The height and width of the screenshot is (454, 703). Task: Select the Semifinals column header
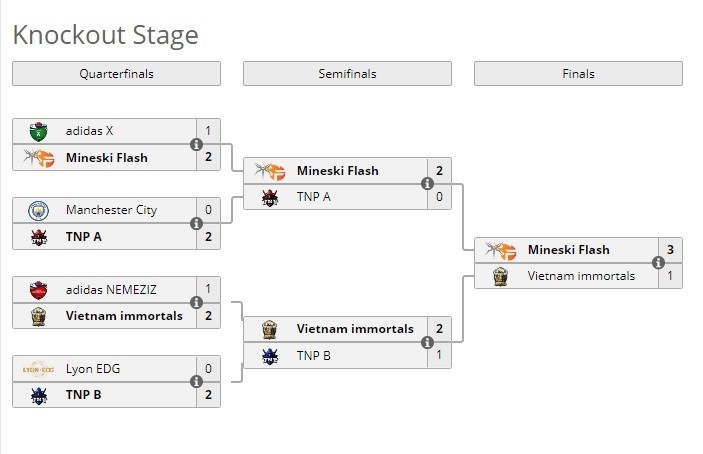[347, 74]
